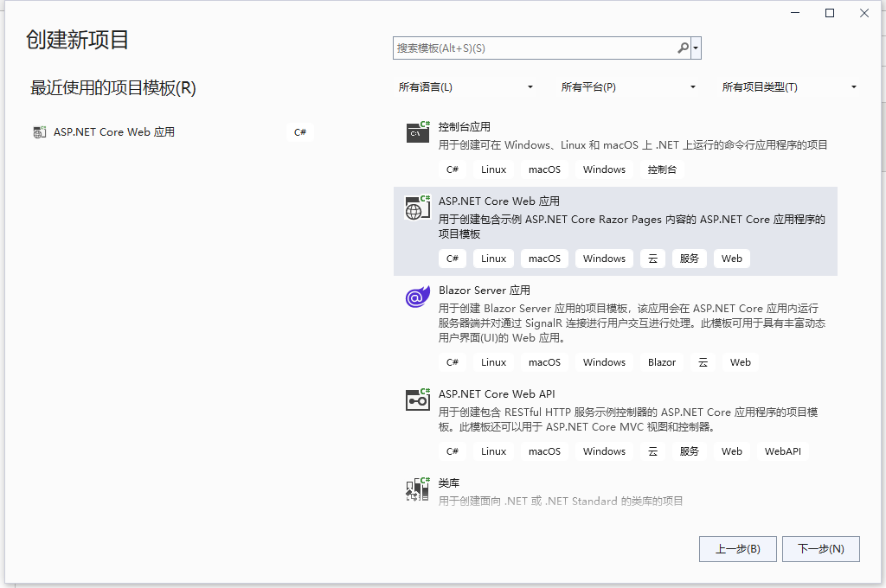Click the 云 tag under Blazor Server

point(703,362)
